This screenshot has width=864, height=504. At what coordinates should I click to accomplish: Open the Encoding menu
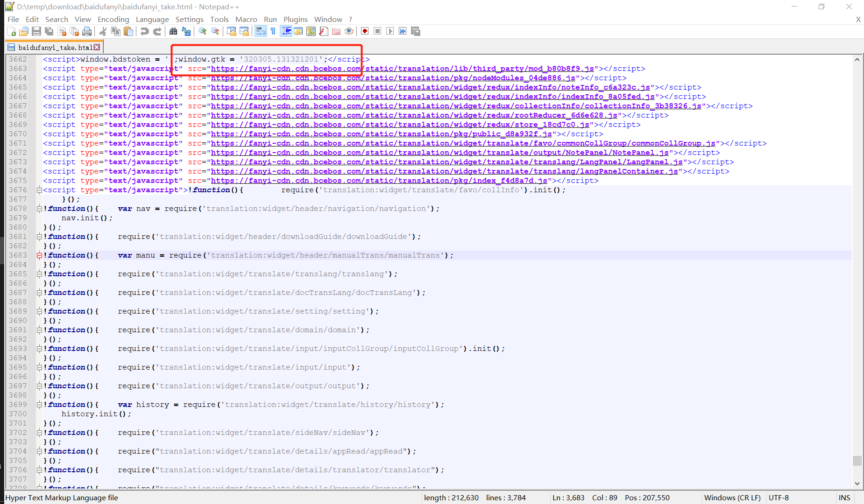[x=113, y=19]
